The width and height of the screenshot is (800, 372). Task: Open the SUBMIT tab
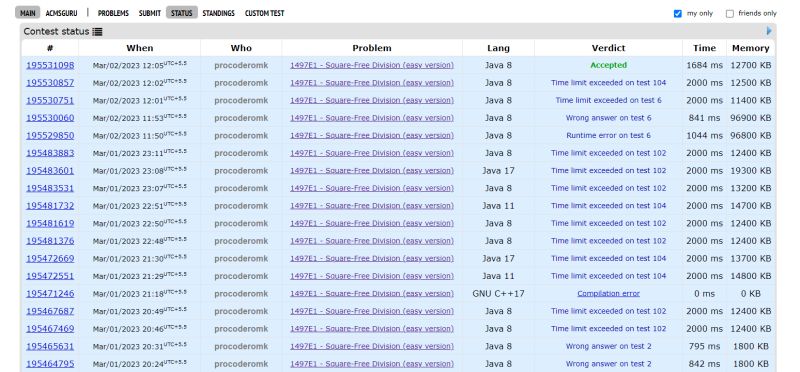tap(149, 13)
